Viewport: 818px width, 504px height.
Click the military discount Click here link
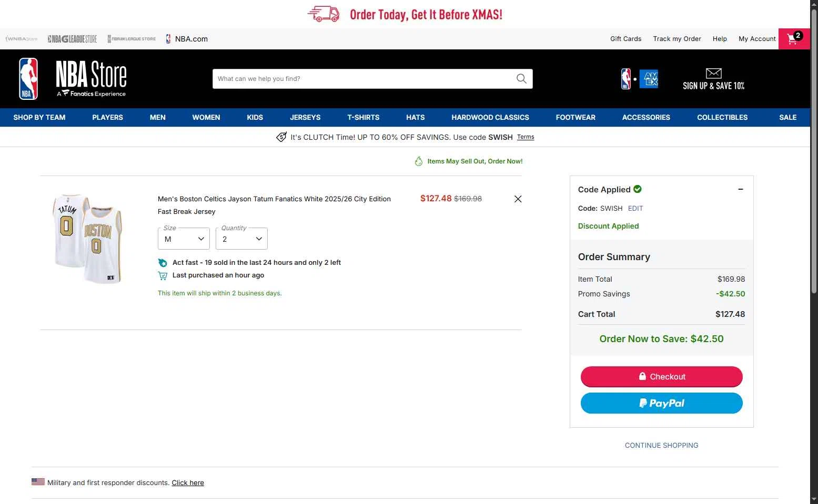pos(188,482)
